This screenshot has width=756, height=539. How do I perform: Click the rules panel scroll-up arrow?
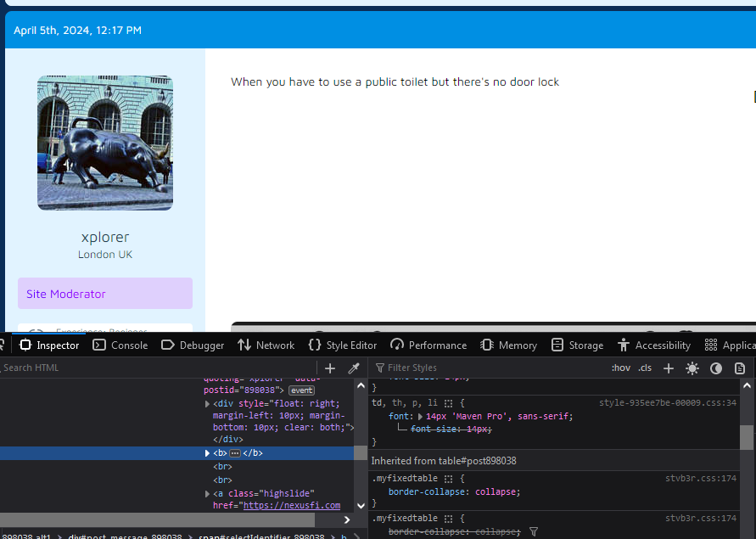pos(747,385)
